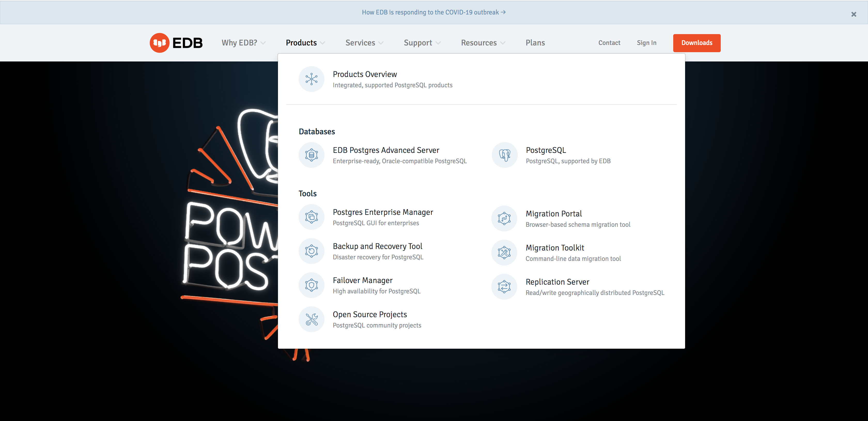Click the Failover Manager shield icon
This screenshot has width=868, height=421.
[311, 285]
